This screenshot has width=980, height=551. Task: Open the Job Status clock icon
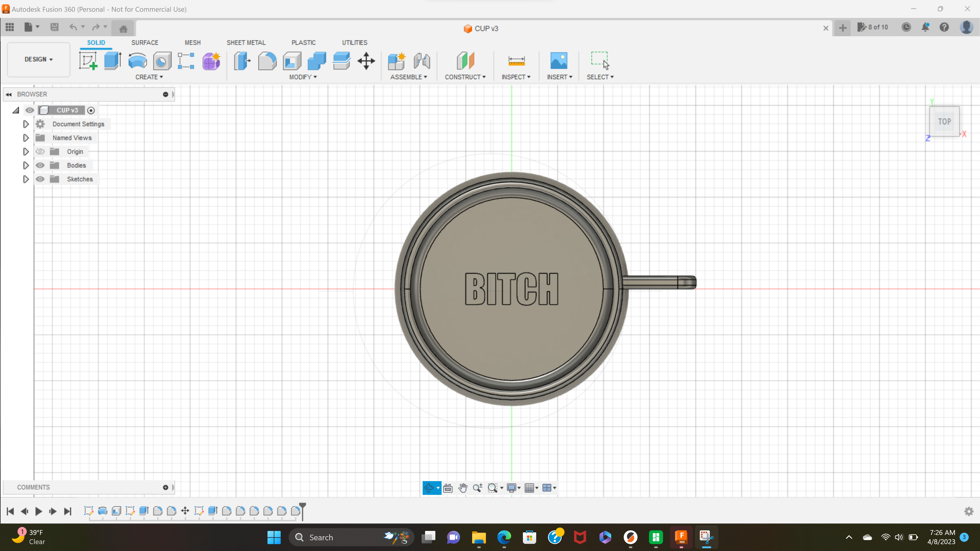[x=906, y=27]
